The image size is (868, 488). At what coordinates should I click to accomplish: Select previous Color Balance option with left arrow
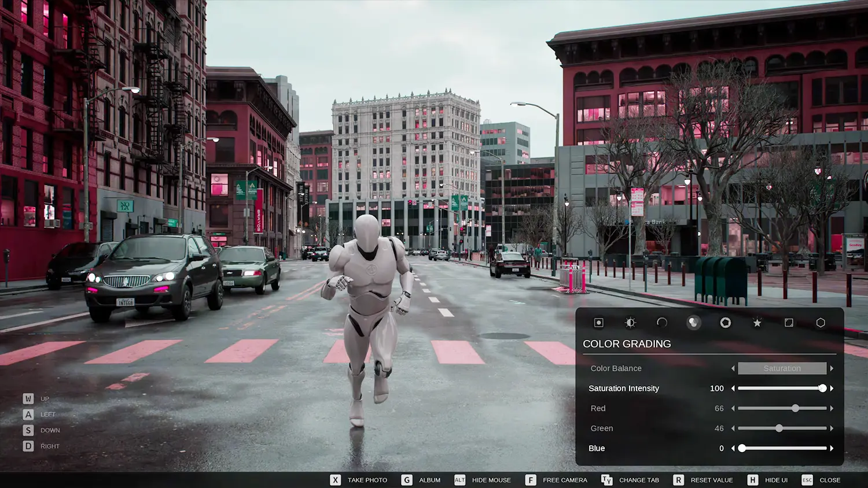tap(733, 368)
